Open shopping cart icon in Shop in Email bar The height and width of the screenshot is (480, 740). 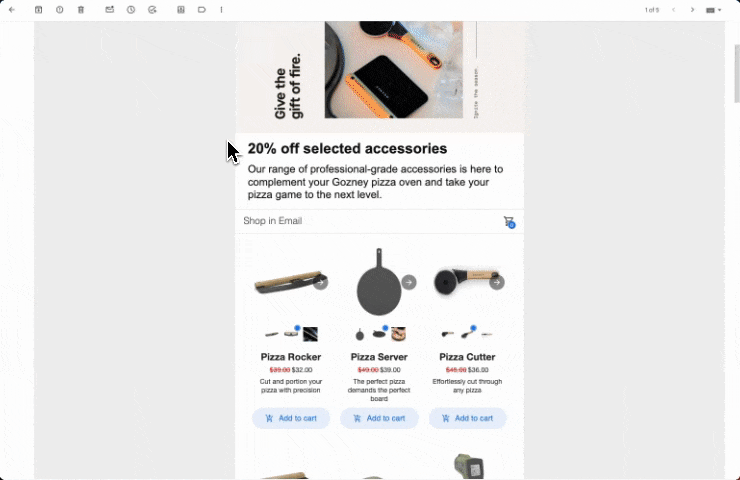click(509, 221)
